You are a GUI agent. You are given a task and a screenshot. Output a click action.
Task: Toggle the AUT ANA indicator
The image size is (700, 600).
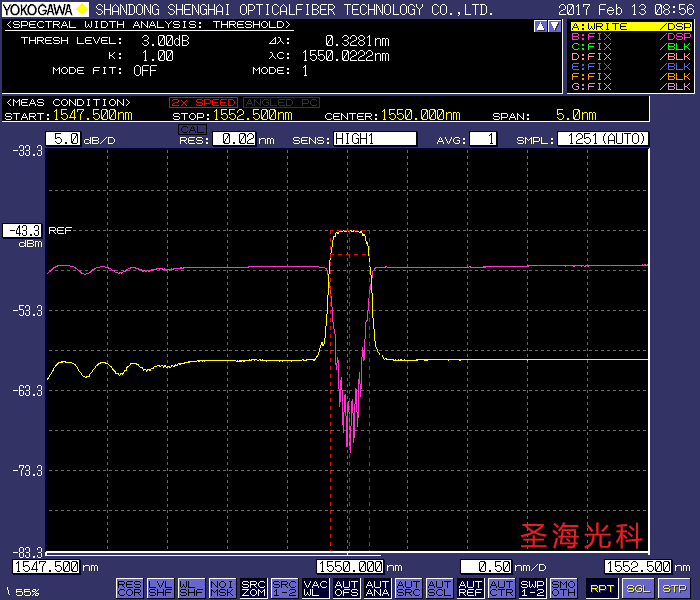377,588
